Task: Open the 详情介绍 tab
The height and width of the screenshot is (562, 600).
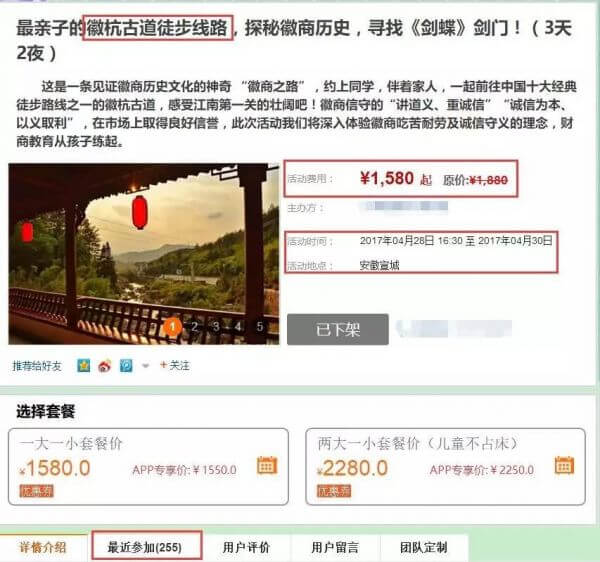Action: 43,548
